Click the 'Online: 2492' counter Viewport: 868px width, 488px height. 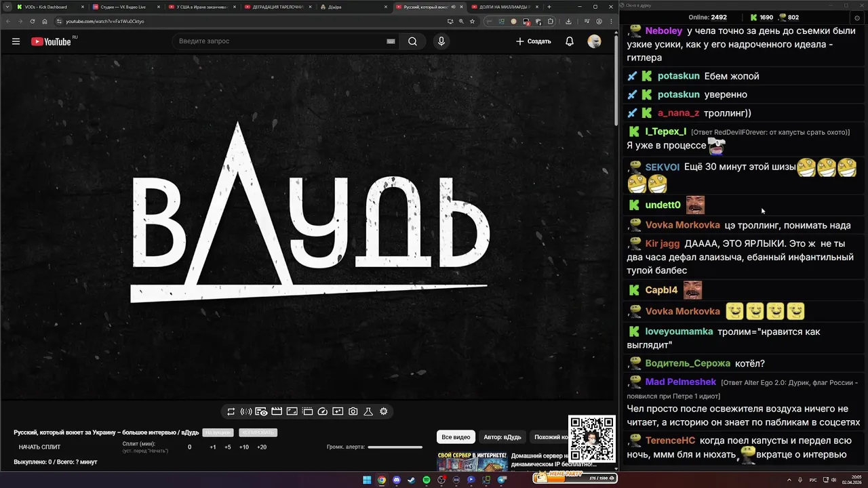point(707,17)
